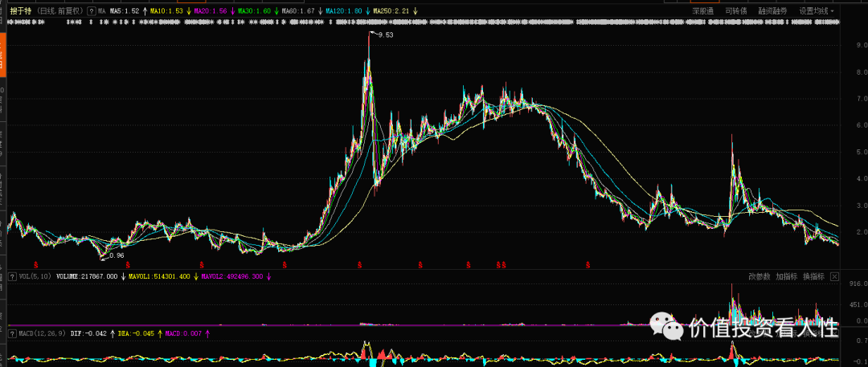Click the MA250:2.21 value
The image size is (868, 367).
(x=391, y=11)
